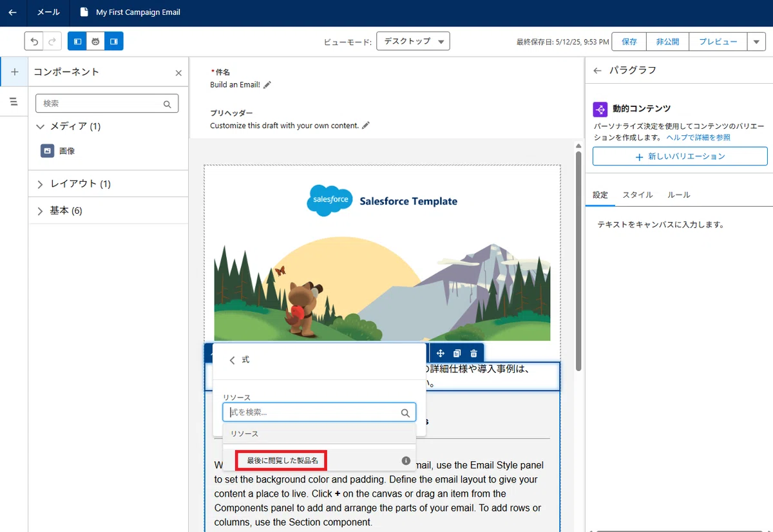This screenshot has width=773, height=532.
Task: Click the Build an Email! subject text
Action: tap(235, 84)
